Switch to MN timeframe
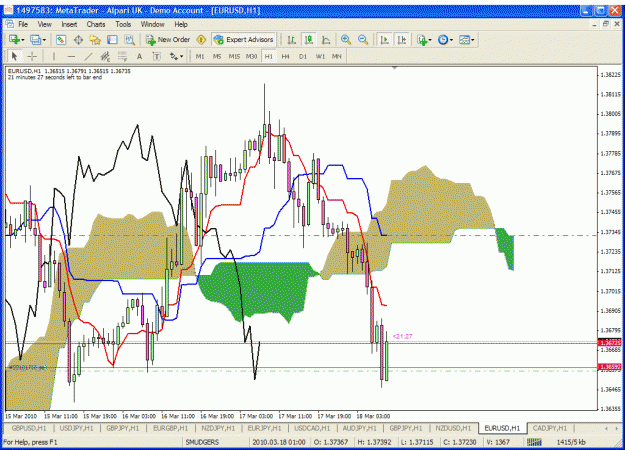The image size is (625, 450). pos(337,57)
